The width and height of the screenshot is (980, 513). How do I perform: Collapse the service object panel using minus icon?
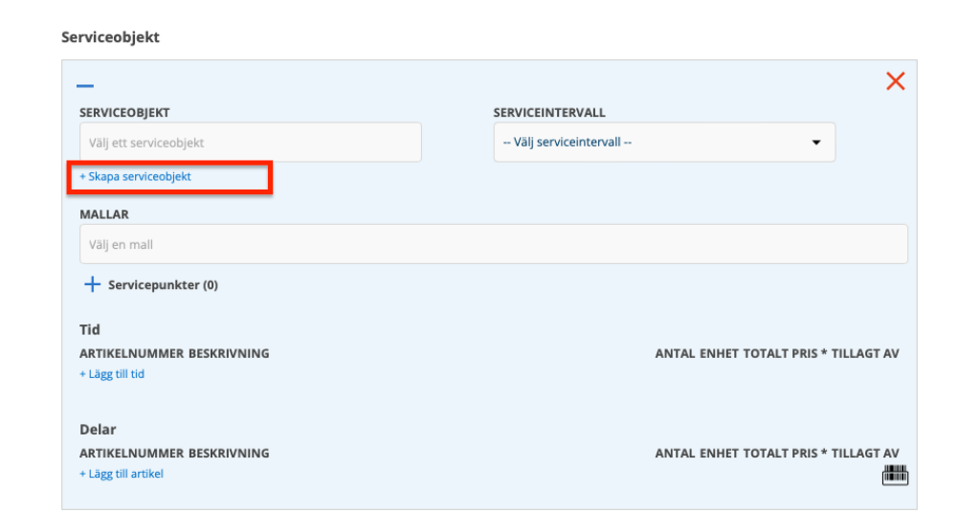[x=85, y=86]
